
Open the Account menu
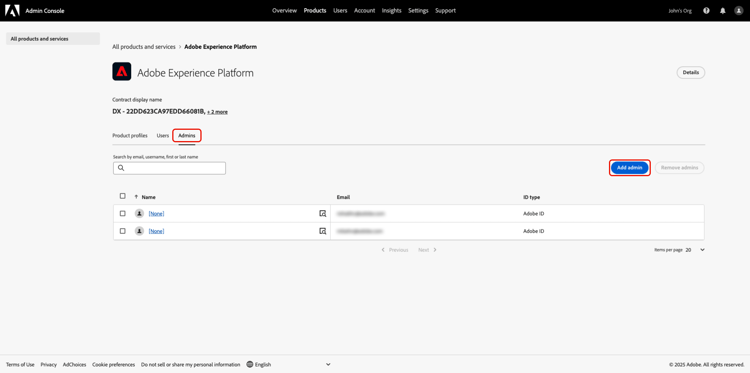point(364,11)
